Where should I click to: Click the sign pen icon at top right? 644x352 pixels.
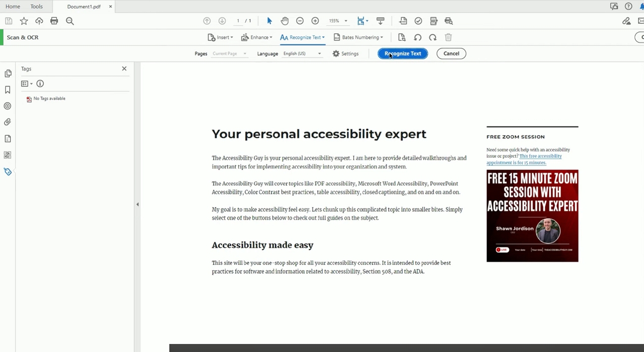point(627,21)
